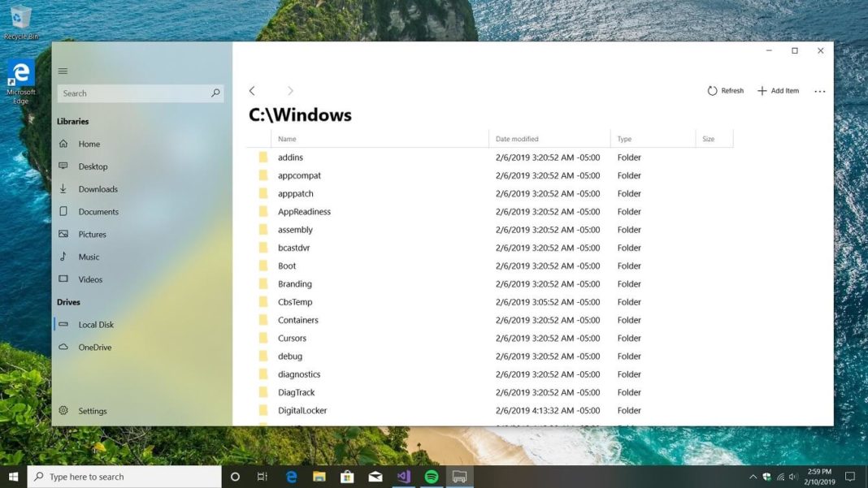The image size is (868, 488).
Task: Launch Visual Studio Code from the taskbar
Action: coord(403,477)
